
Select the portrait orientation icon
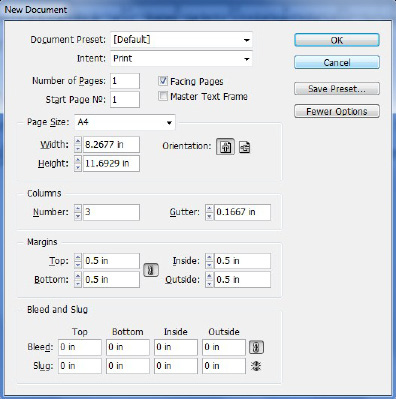(x=225, y=147)
